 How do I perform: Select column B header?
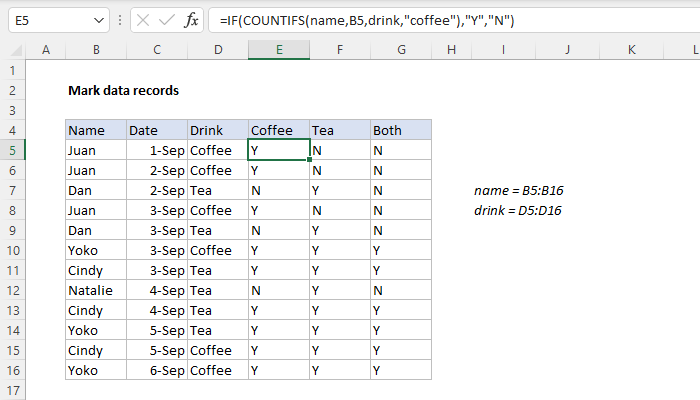point(95,49)
